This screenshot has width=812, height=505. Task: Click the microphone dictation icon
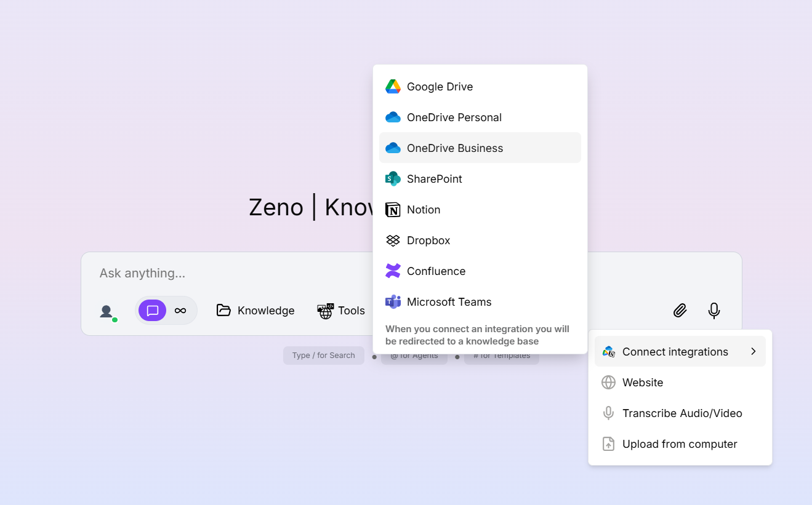point(714,310)
